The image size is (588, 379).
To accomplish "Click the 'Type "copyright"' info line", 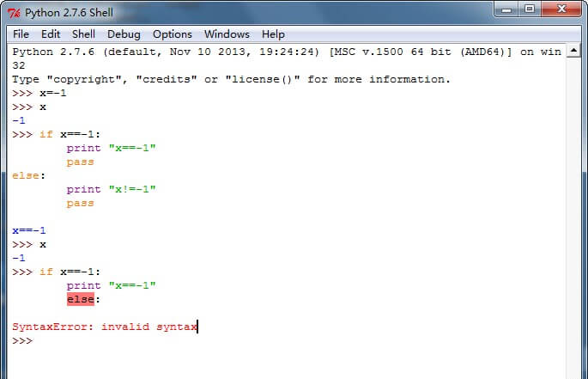I will coord(231,80).
